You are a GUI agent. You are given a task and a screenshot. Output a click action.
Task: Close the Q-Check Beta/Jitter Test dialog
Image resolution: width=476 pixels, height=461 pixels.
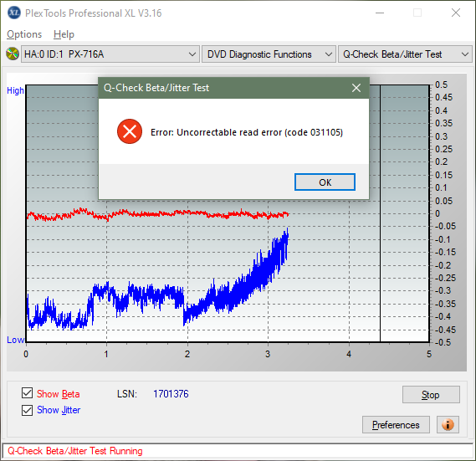[356, 88]
